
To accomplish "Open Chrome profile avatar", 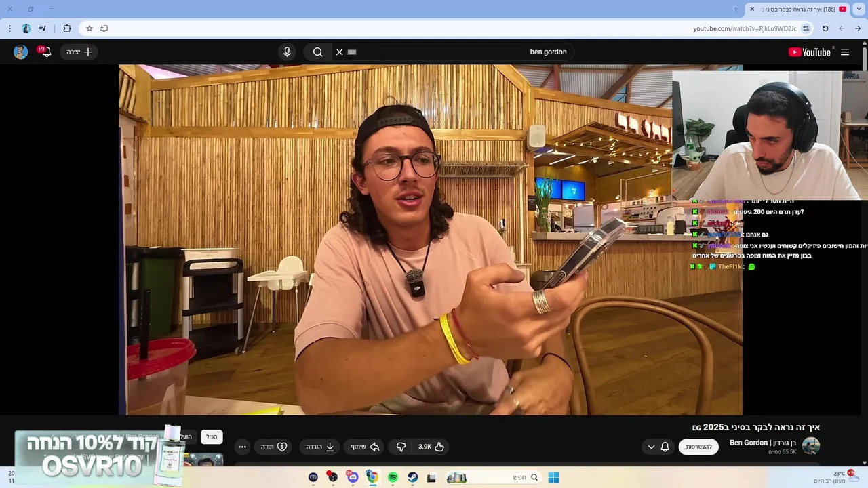I will pos(26,28).
